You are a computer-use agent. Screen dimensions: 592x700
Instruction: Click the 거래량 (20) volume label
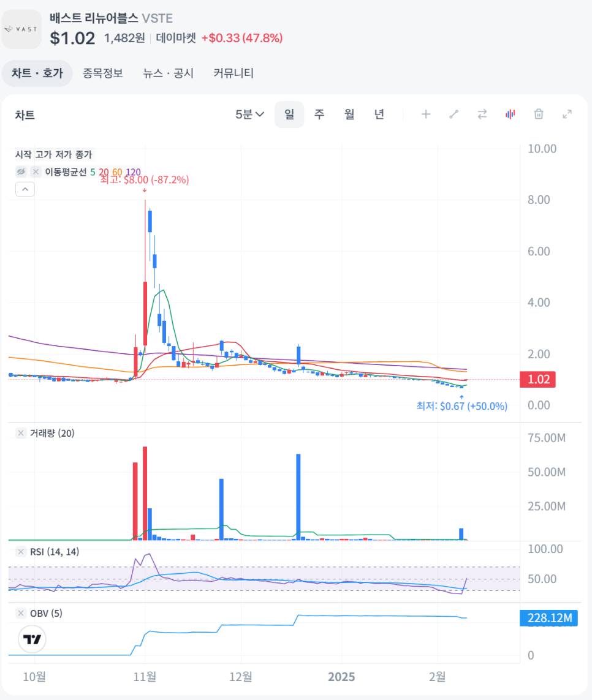pos(52,433)
